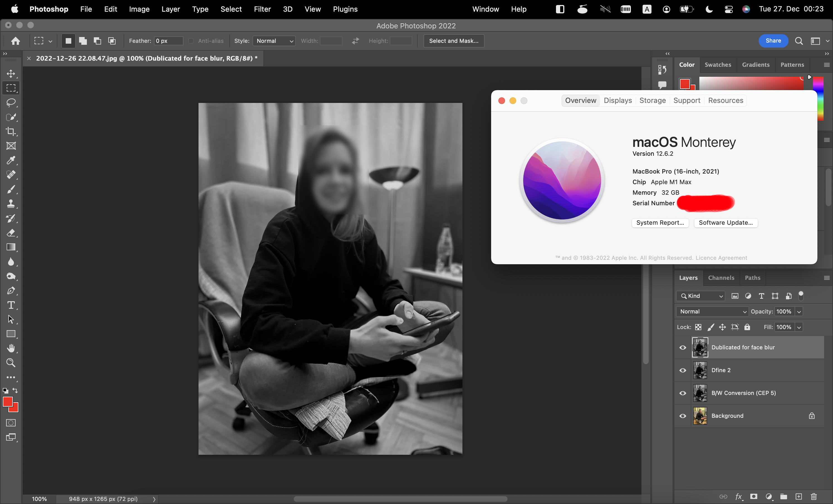The image size is (833, 504).
Task: Click the foreground color swatch in toolbar
Action: (8, 402)
